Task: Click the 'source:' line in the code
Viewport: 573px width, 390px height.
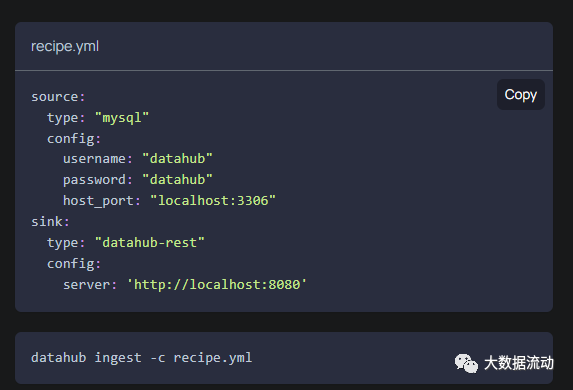Action: [x=58, y=97]
